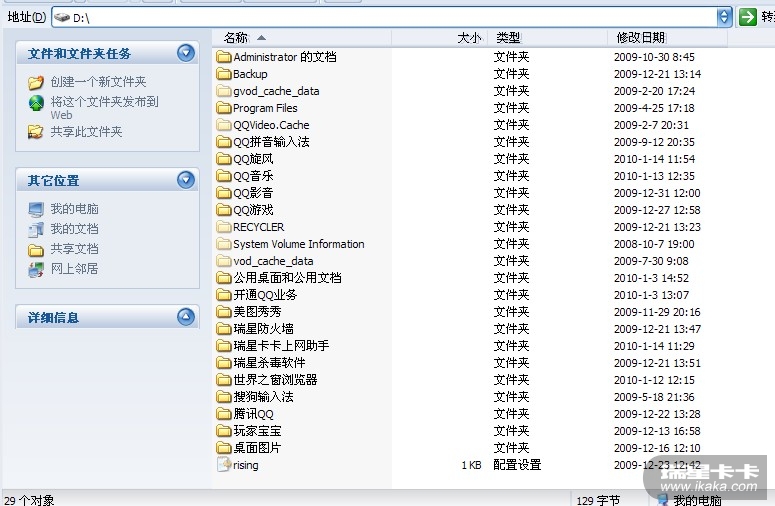The width and height of the screenshot is (775, 506).
Task: Click the 1 KB size of rising
Action: 472,465
